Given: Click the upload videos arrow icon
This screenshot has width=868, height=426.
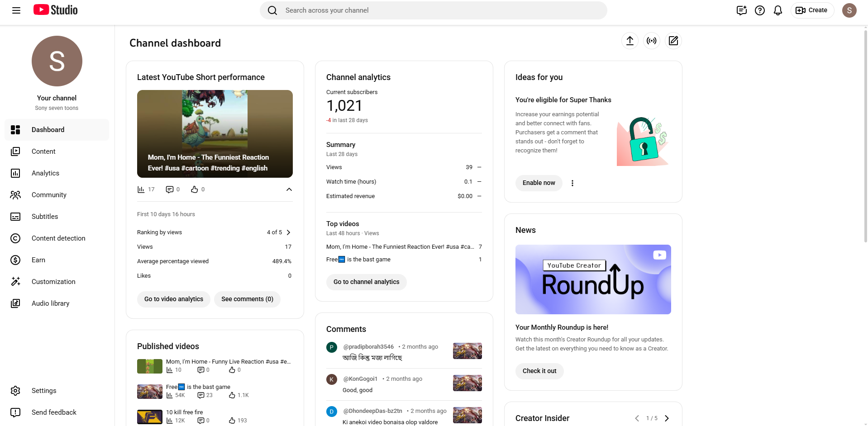Looking at the screenshot, I should pyautogui.click(x=630, y=41).
